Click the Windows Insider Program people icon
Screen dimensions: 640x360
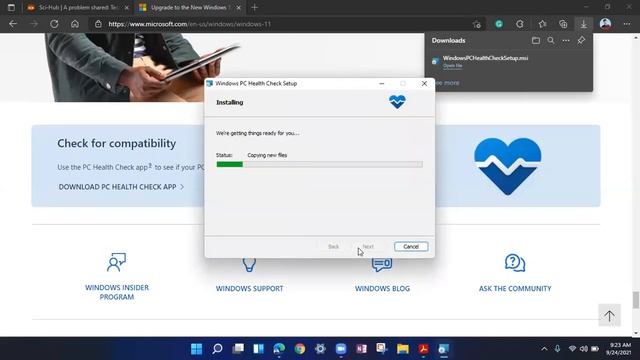pyautogui.click(x=116, y=262)
